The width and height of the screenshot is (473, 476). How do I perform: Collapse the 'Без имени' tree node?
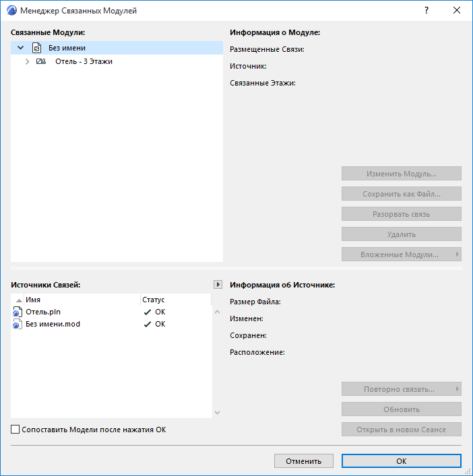pyautogui.click(x=21, y=48)
